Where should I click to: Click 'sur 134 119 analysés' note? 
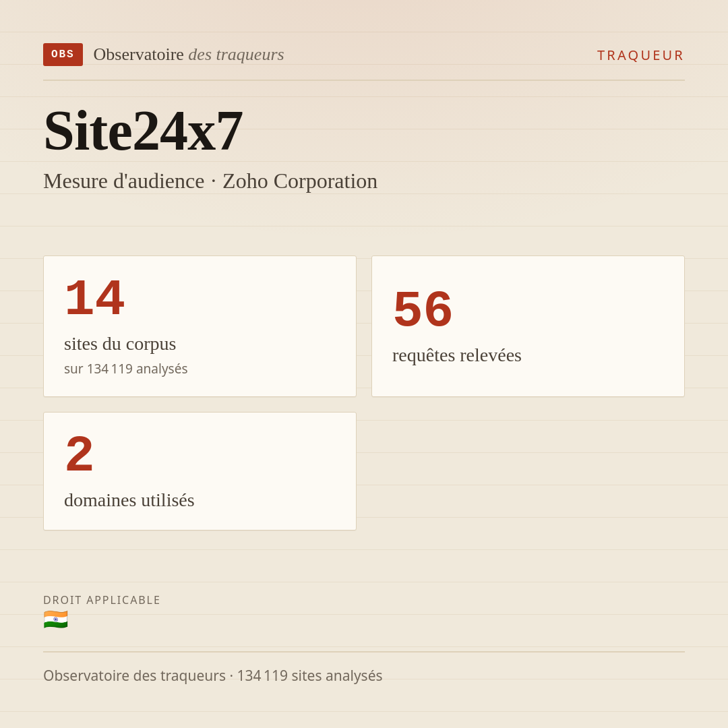pos(126,369)
